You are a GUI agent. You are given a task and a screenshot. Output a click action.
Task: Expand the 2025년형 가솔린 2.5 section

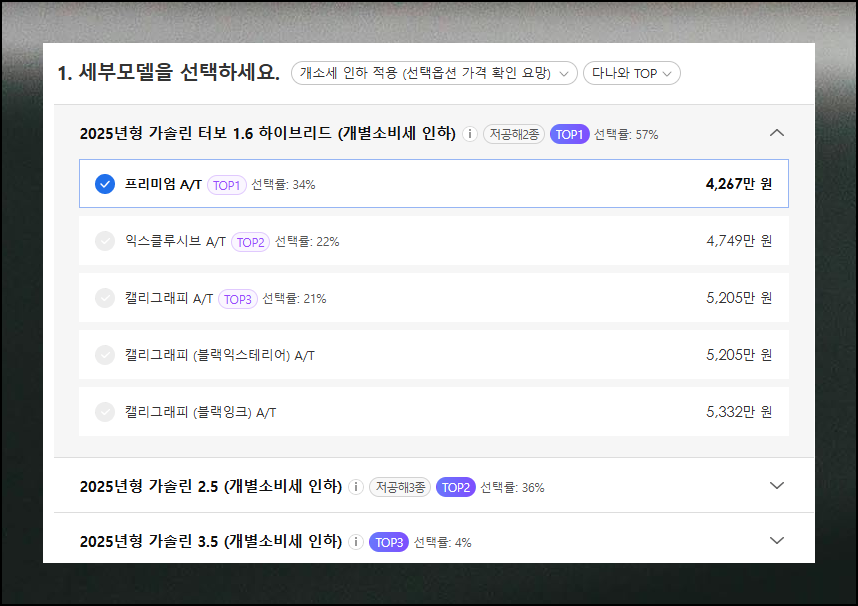(776, 486)
